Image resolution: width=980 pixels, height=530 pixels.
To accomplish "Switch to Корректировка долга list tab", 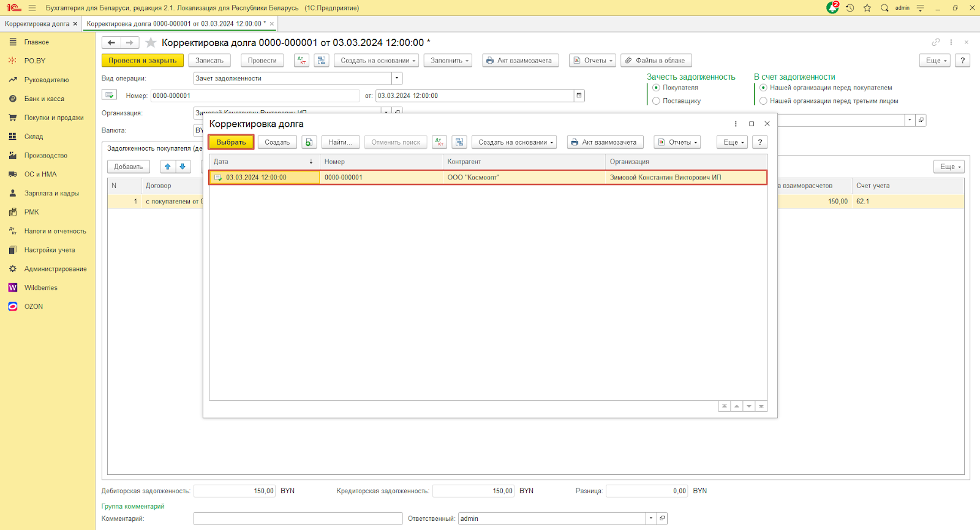I will [x=37, y=24].
